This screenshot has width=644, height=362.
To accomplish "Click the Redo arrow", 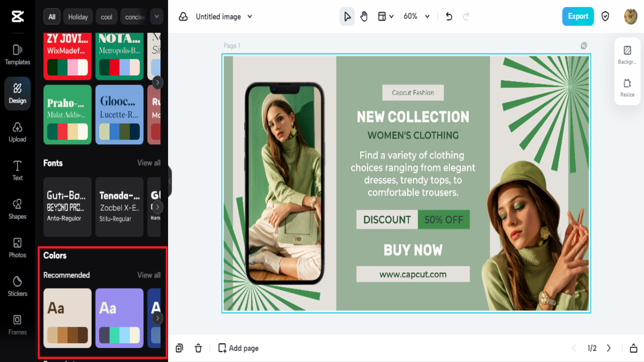I will pos(466,17).
